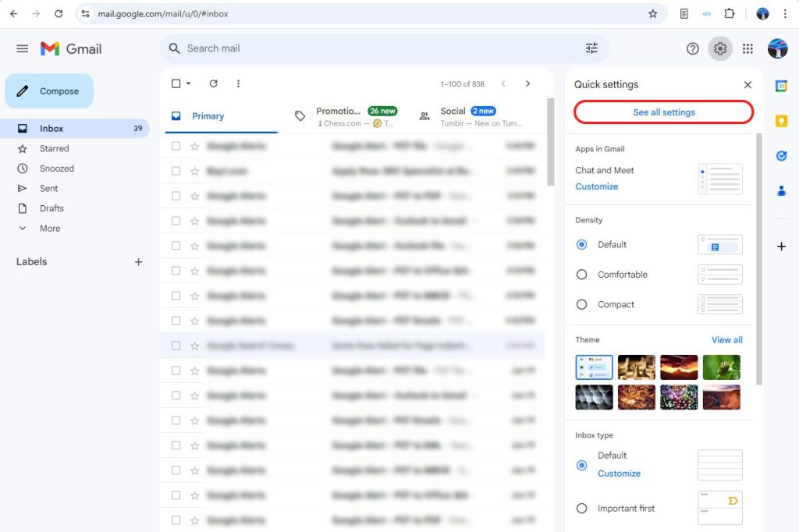Viewport: 799px width, 532px height.
Task: Open the Inbox folder
Action: coord(75,129)
